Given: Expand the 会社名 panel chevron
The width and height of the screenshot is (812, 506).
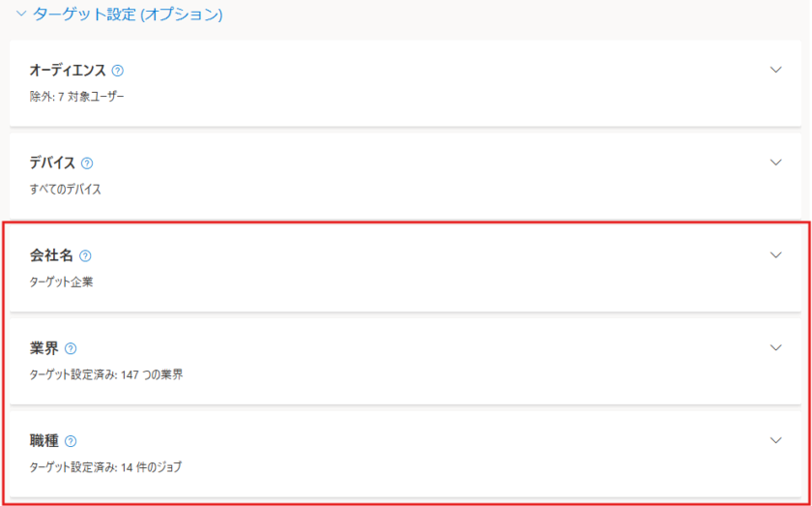Looking at the screenshot, I should pyautogui.click(x=775, y=255).
